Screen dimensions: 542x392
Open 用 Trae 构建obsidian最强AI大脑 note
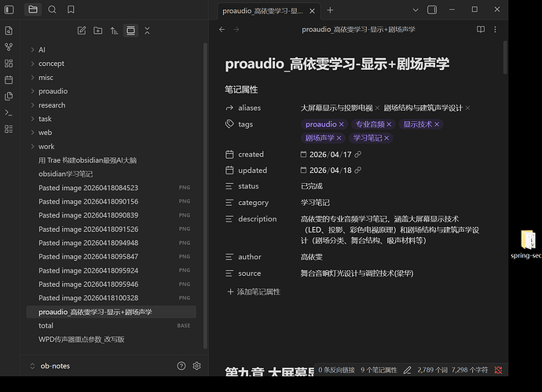(x=112, y=160)
